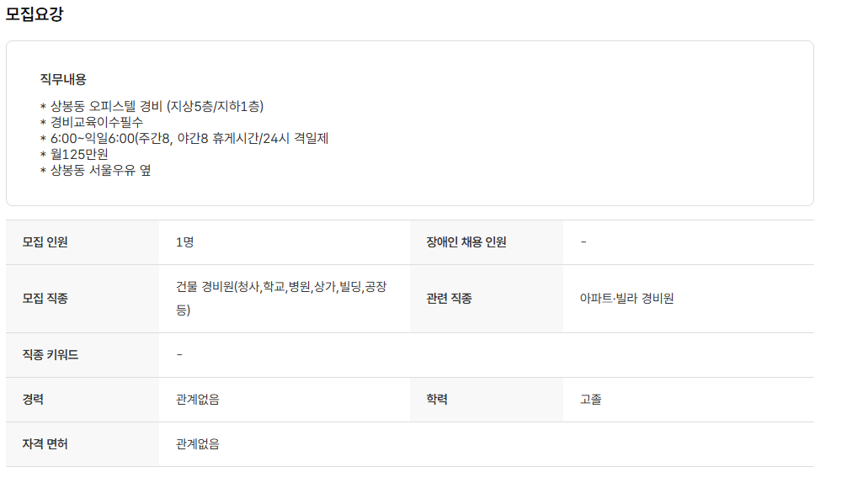Select 관계없음 value in the 경력 row

[x=198, y=400]
